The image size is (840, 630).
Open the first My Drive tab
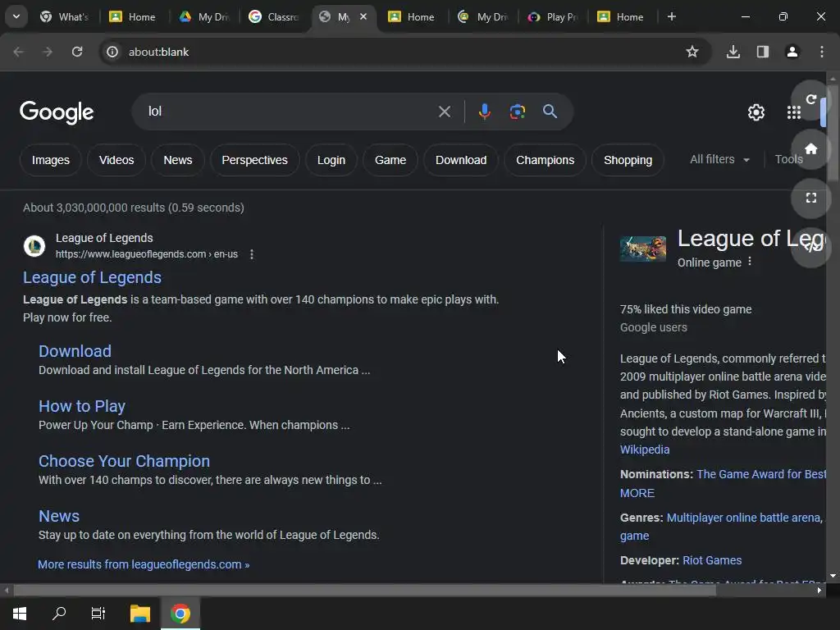(203, 17)
